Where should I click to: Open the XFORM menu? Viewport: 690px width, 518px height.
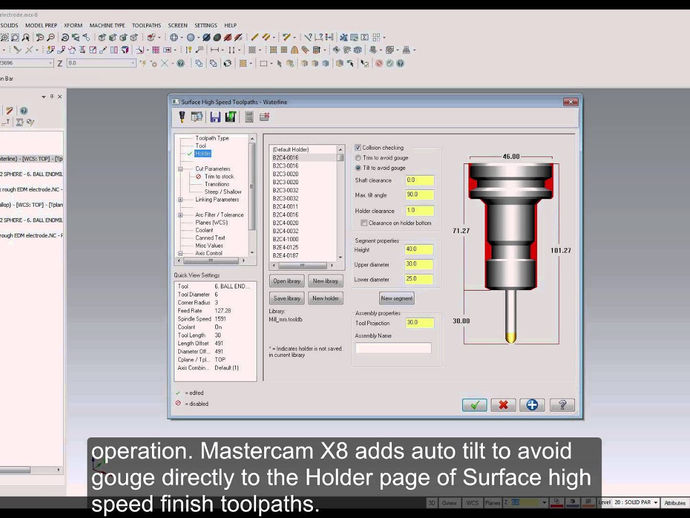pos(73,26)
